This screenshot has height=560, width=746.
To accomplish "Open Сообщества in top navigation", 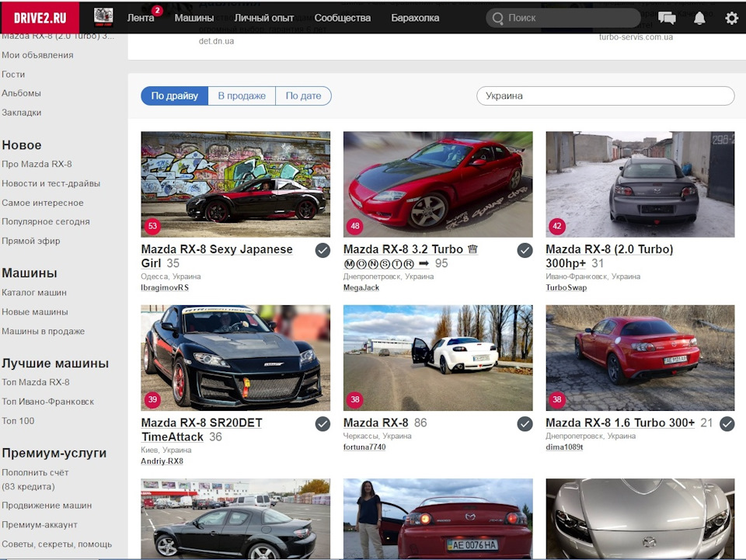I will coord(343,18).
